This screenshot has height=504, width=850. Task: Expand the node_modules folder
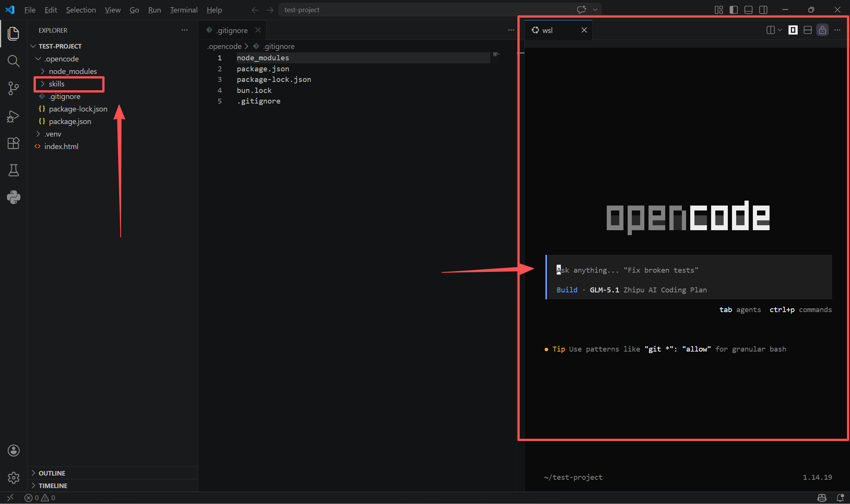click(x=42, y=71)
